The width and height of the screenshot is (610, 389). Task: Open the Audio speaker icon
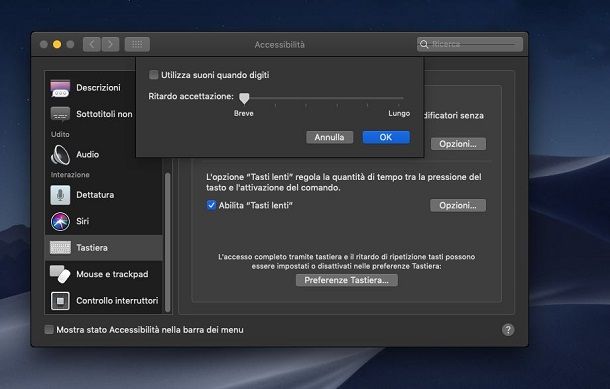tap(60, 154)
